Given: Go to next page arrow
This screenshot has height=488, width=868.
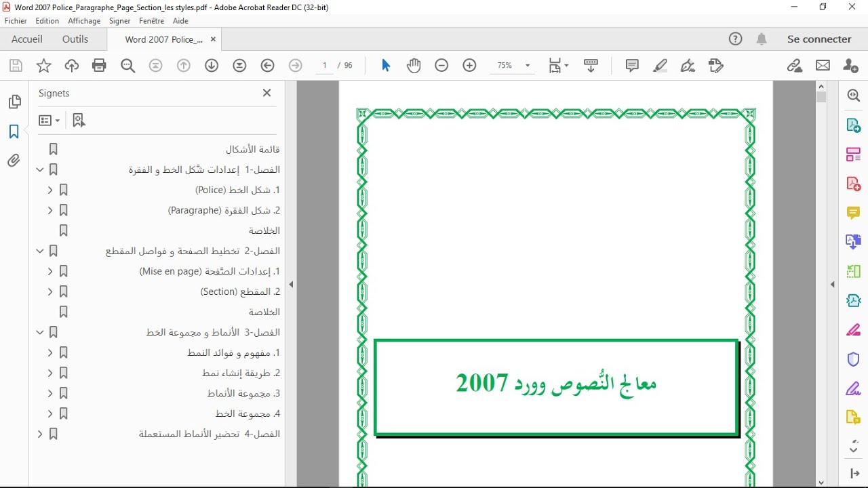Looking at the screenshot, I should 212,66.
